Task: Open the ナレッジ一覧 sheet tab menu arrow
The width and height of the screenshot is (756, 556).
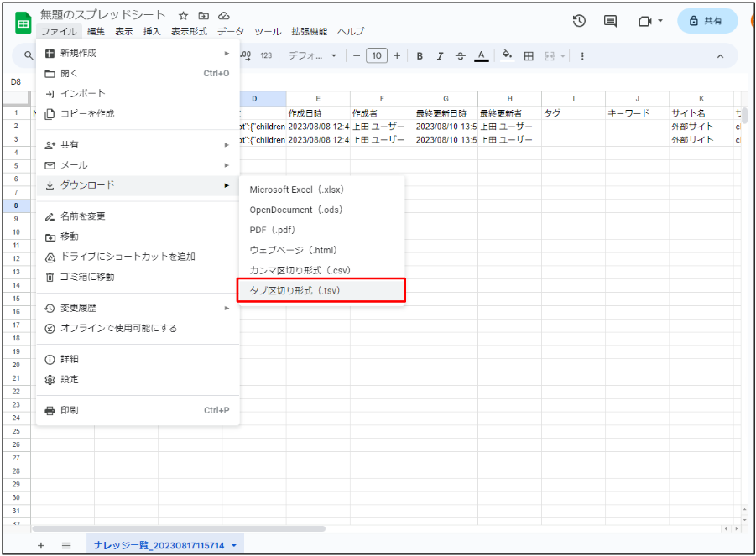Action: click(233, 546)
